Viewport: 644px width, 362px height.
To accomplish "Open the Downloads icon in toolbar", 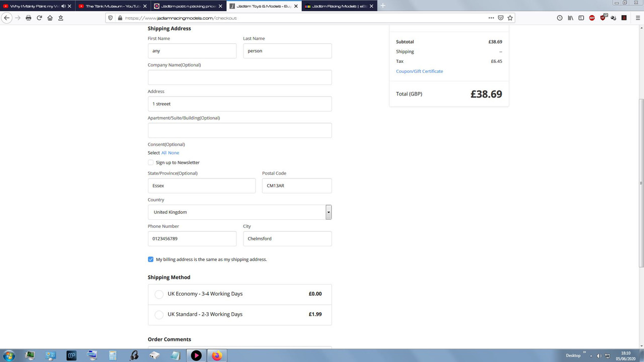I will pyautogui.click(x=61, y=18).
